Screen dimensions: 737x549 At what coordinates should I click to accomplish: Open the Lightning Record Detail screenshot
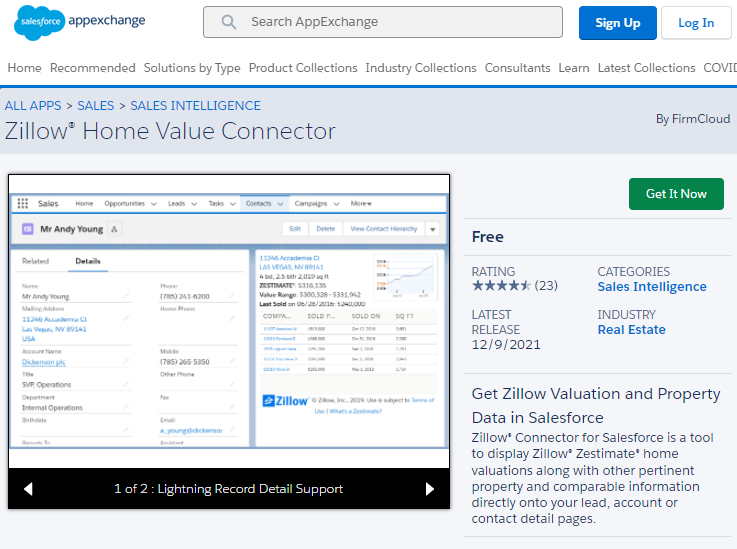(x=229, y=321)
